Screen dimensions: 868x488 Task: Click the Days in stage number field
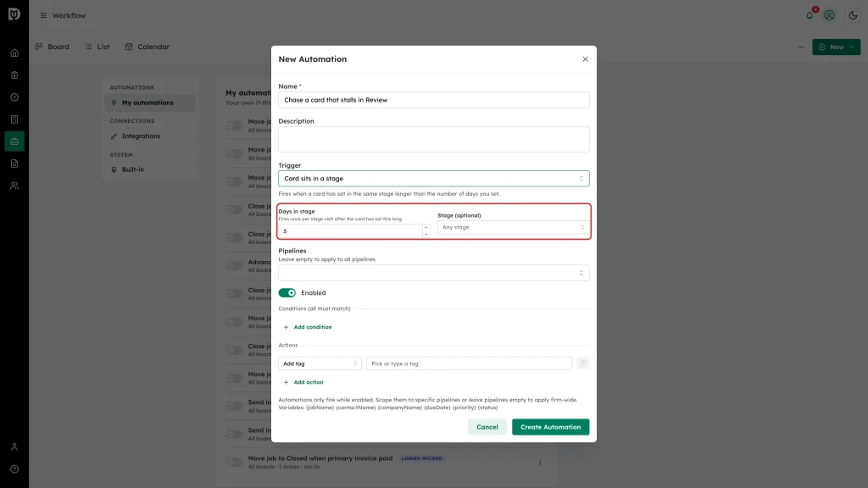point(350,231)
